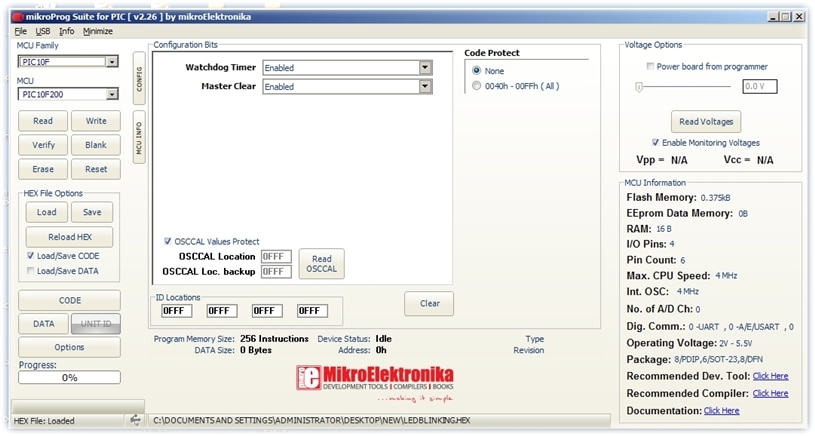Screen dimensions: 815x436
Task: Click the OSCCAL Loc. backup field
Action: 276,272
